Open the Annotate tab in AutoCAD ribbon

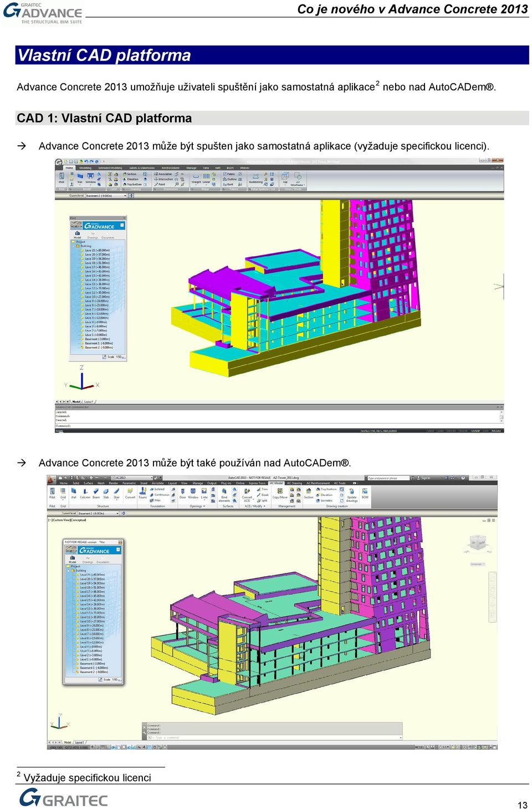click(157, 483)
